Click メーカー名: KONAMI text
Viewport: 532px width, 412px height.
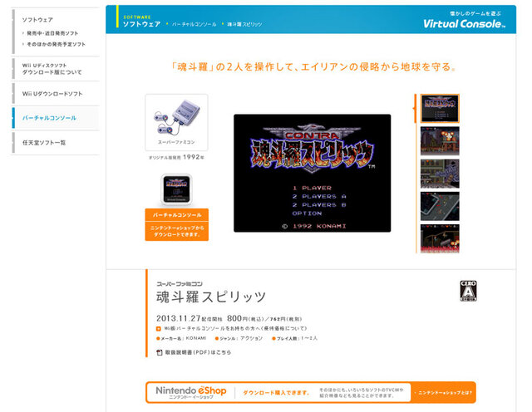(x=181, y=338)
